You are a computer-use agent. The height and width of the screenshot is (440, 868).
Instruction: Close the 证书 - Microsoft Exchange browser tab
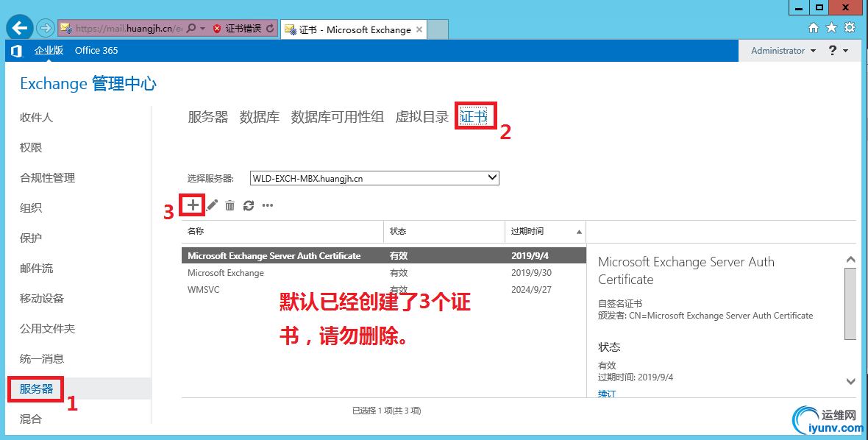pos(419,30)
